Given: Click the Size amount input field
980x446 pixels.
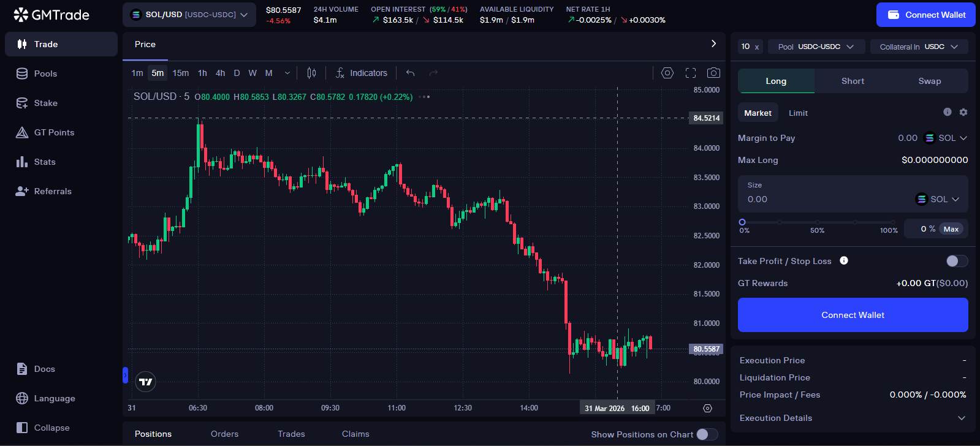Looking at the screenshot, I should (x=827, y=199).
